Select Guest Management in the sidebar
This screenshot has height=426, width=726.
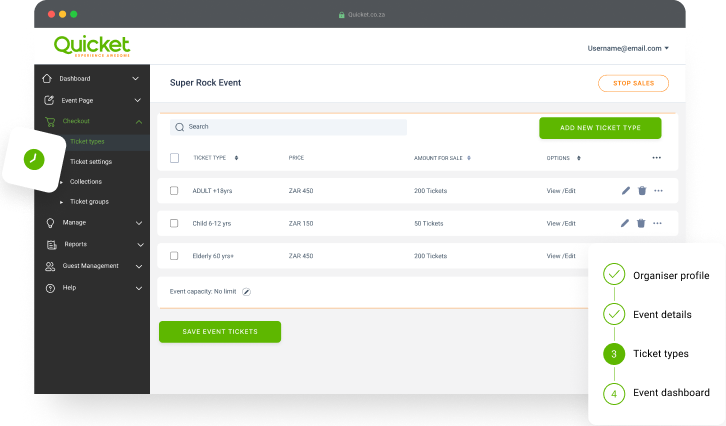pos(90,266)
